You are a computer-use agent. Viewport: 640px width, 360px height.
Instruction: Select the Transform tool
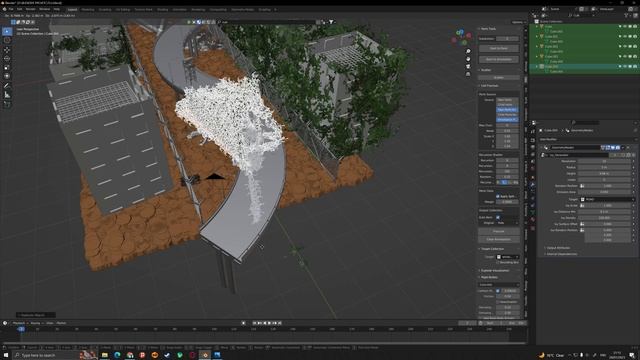tap(7, 76)
